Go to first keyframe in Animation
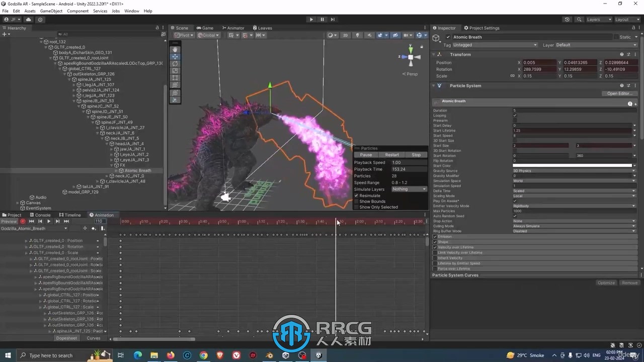This screenshot has height=362, width=644. (31, 221)
